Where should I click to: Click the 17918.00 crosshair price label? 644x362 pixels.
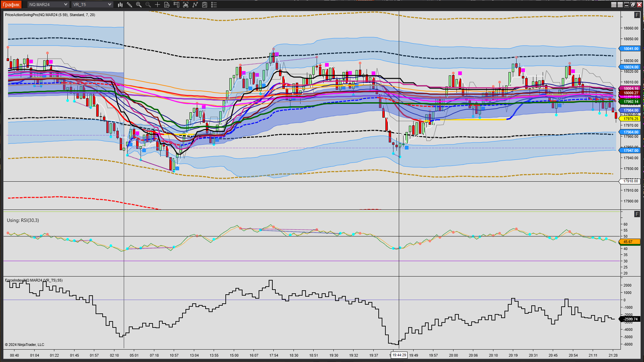click(x=630, y=181)
